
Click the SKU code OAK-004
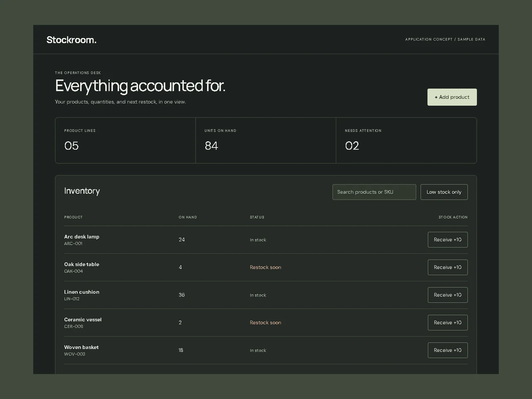coord(74,271)
